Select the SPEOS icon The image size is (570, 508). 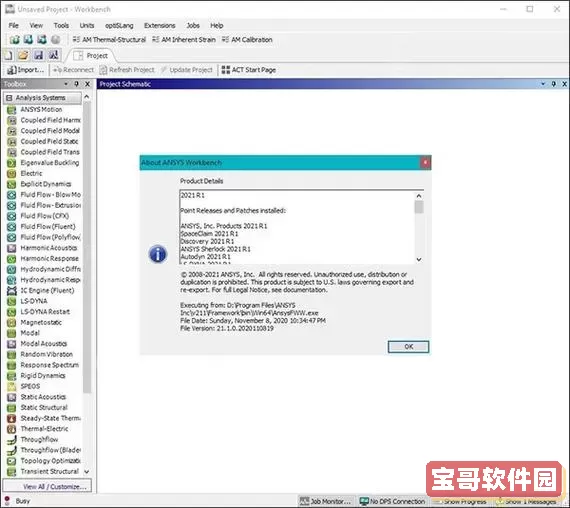(x=12, y=386)
